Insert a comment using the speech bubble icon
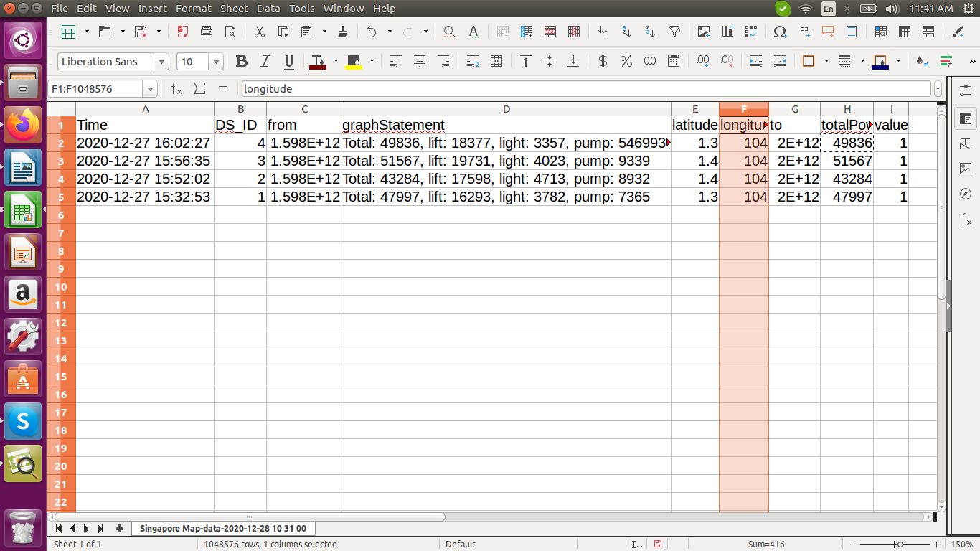The height and width of the screenshot is (551, 980). tap(828, 32)
